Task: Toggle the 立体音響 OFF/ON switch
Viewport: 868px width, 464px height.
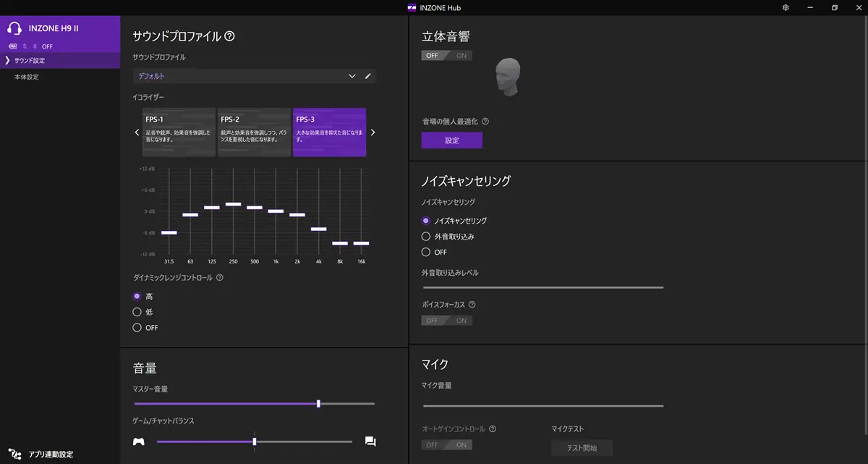Action: (x=447, y=56)
